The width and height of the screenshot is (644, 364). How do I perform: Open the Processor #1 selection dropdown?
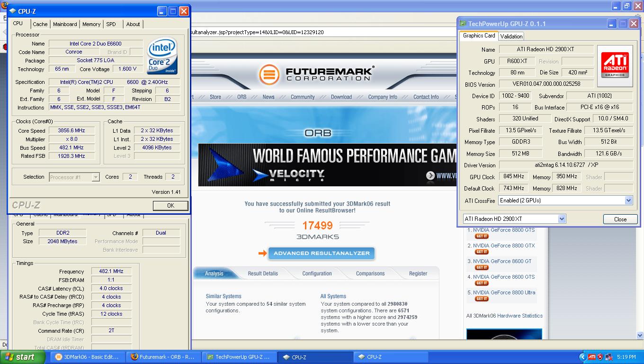[96, 177]
